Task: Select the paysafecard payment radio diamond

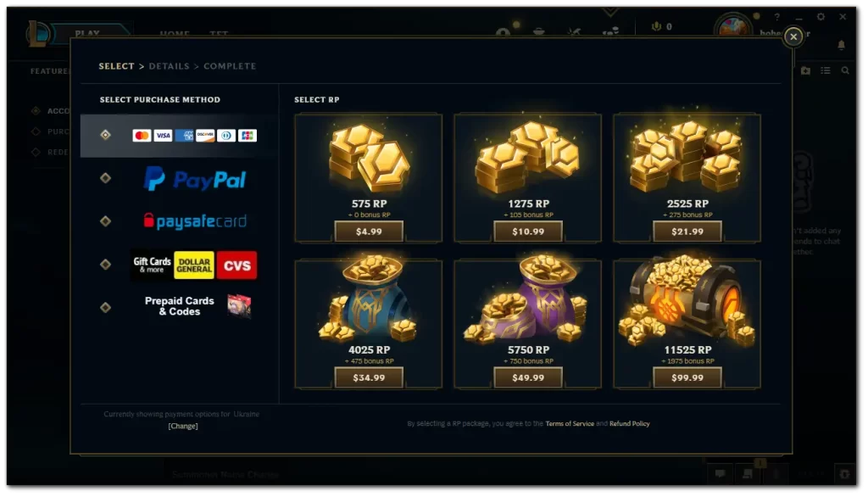Action: [x=106, y=221]
